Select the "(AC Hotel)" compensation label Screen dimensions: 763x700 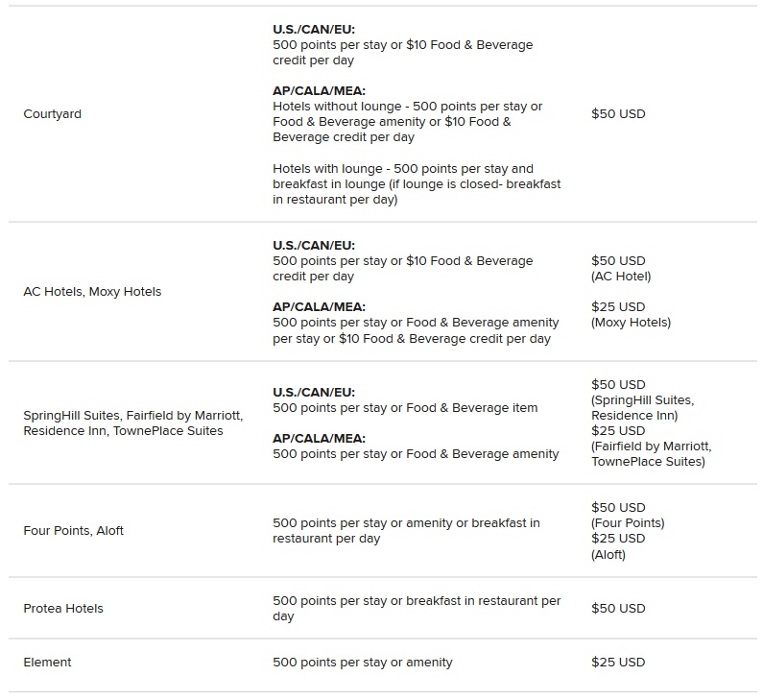(621, 277)
